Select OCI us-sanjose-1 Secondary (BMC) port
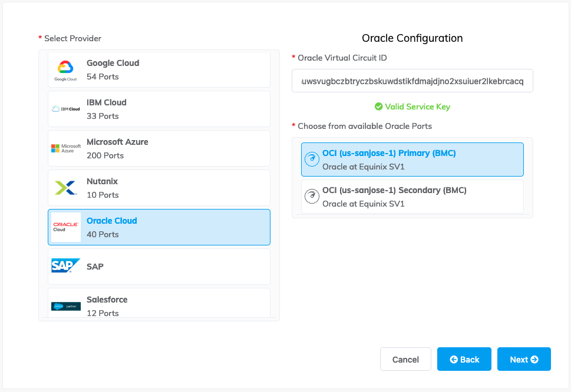 point(412,197)
